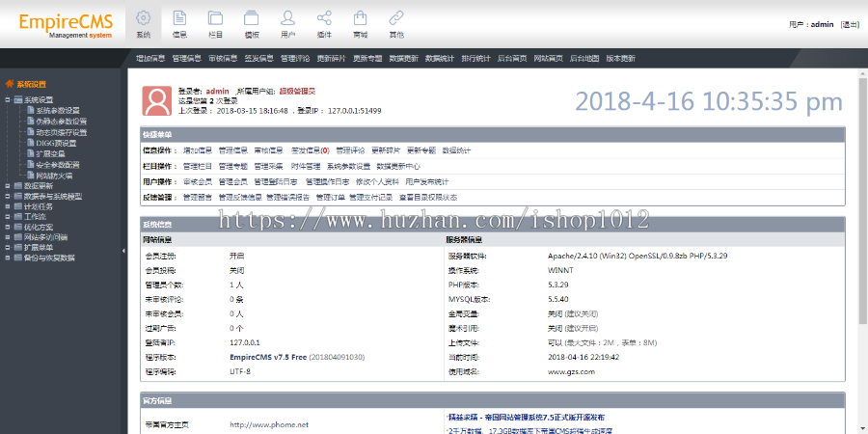The height and width of the screenshot is (434, 868).
Task: Open 查看目录权限状态 in quick menu
Action: (428, 197)
